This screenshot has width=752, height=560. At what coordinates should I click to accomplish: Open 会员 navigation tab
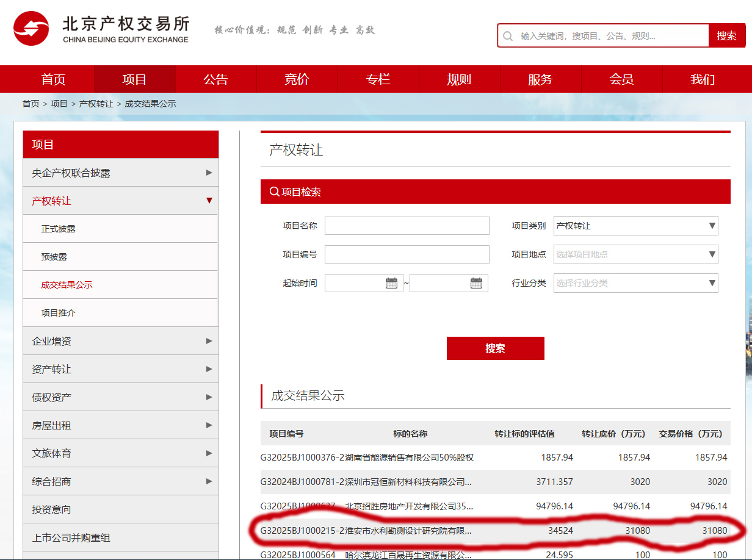621,79
